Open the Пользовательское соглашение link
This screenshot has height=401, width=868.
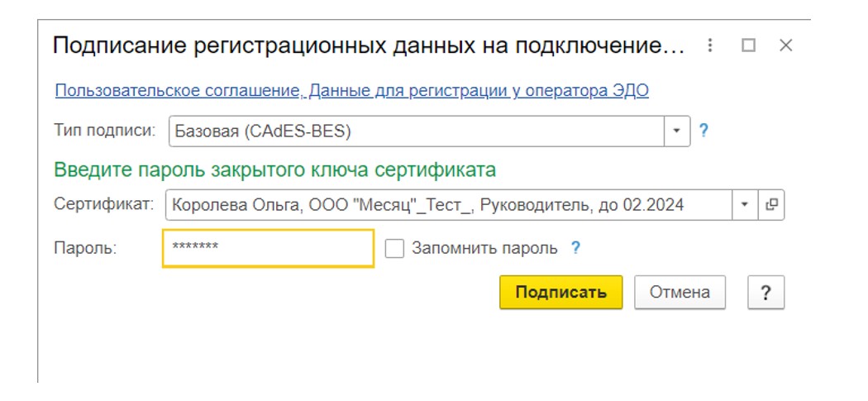coord(177,91)
